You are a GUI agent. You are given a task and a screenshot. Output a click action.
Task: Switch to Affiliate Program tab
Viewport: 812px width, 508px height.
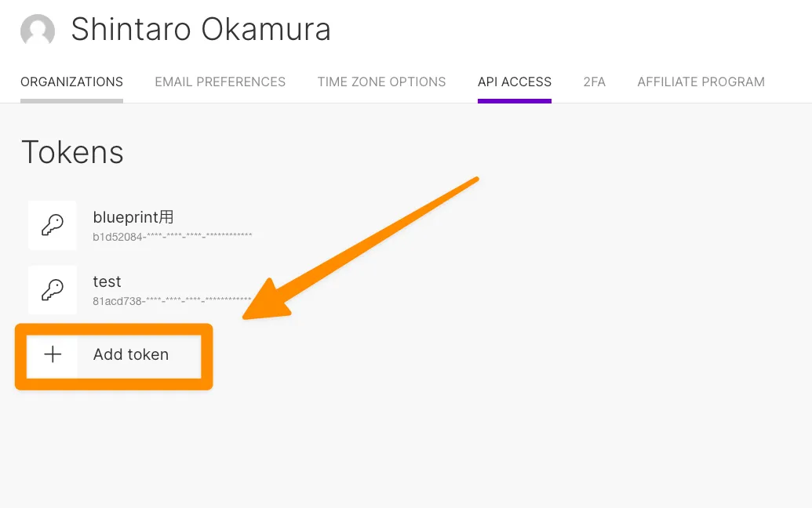701,82
